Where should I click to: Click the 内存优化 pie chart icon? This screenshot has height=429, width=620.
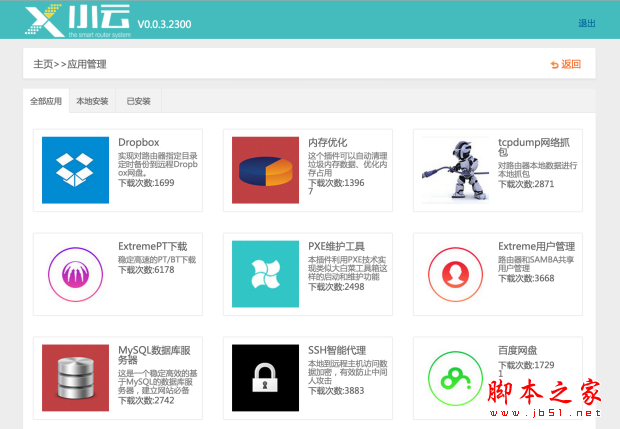[265, 170]
